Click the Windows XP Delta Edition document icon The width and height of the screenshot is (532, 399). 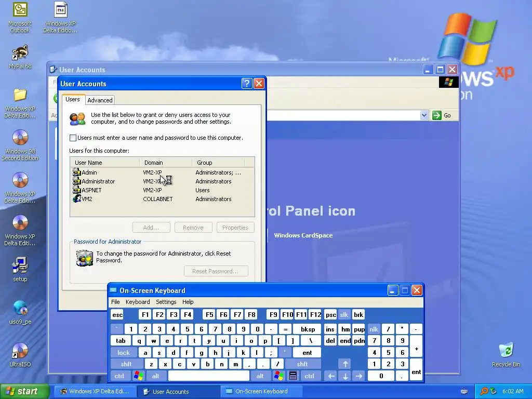coord(60,18)
